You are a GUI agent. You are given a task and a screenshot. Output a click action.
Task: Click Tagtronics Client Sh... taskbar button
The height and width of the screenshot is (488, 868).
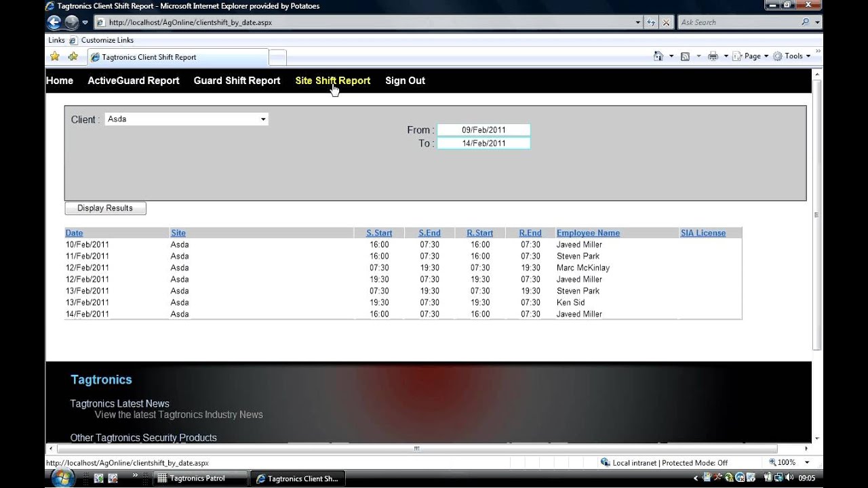pyautogui.click(x=297, y=479)
